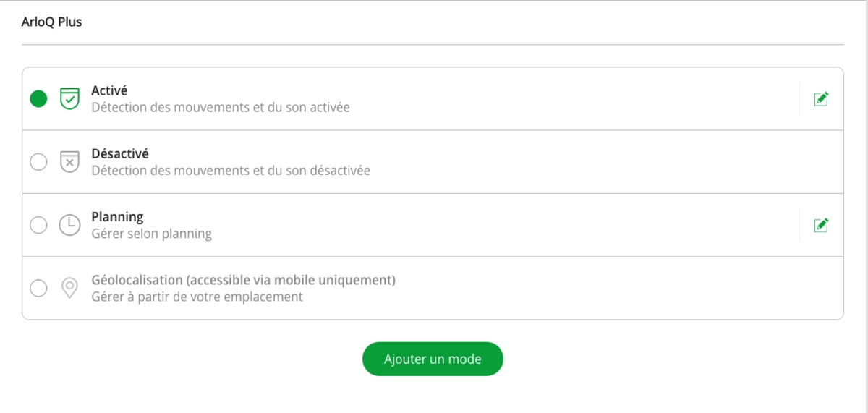Click the clock icon beside Planning
This screenshot has height=413, width=868.
[x=69, y=225]
